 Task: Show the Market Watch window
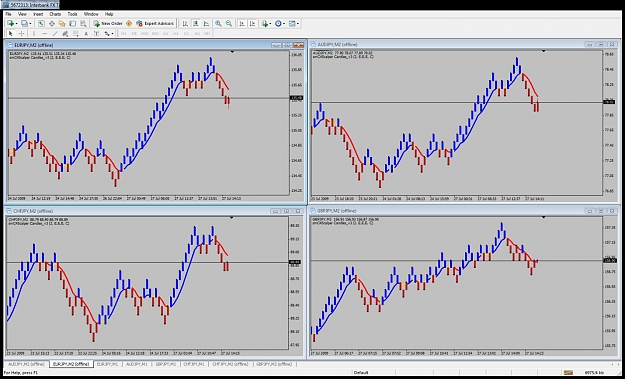click(x=41, y=24)
